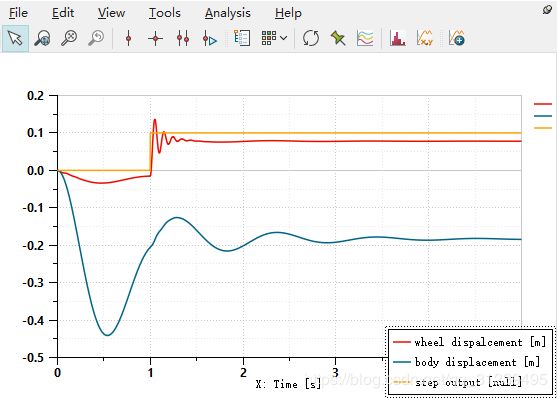Open the Analysis menu
The width and height of the screenshot is (557, 398).
[x=228, y=13]
